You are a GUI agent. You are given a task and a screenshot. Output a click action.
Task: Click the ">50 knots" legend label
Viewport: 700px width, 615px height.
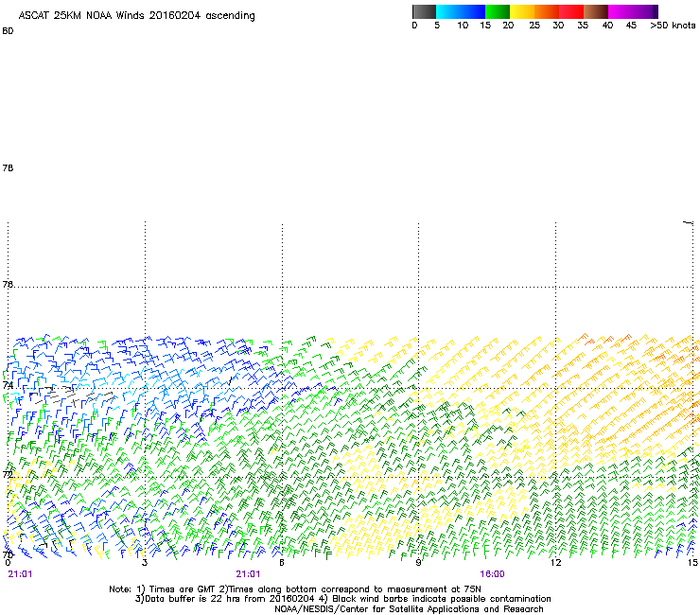(673, 26)
